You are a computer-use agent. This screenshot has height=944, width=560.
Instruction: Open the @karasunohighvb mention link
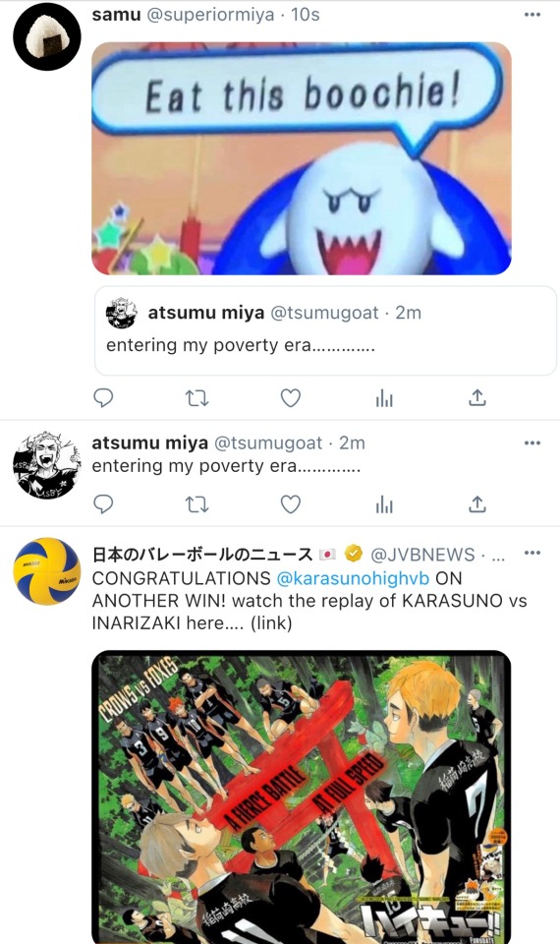click(x=353, y=578)
